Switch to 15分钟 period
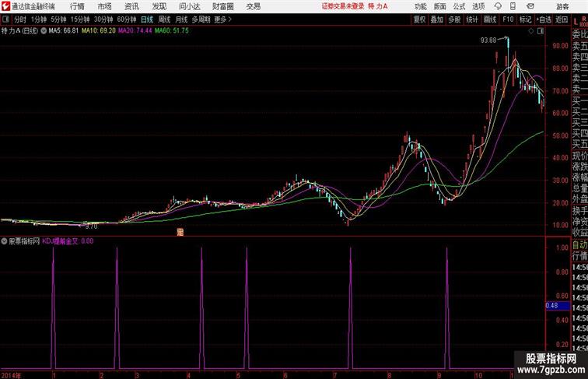 pyautogui.click(x=80, y=19)
